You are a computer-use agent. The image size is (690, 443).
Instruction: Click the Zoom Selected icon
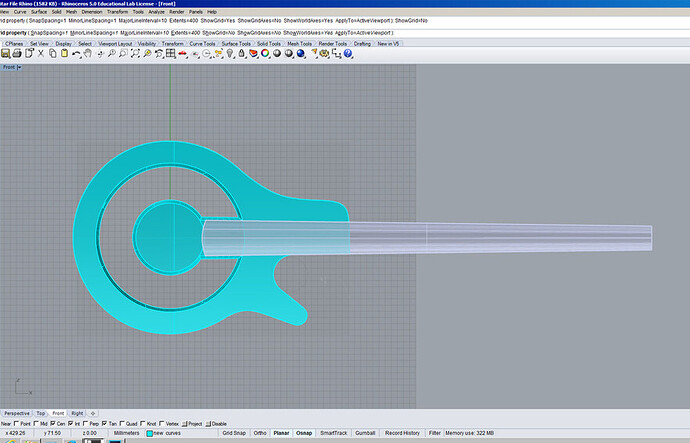point(147,53)
